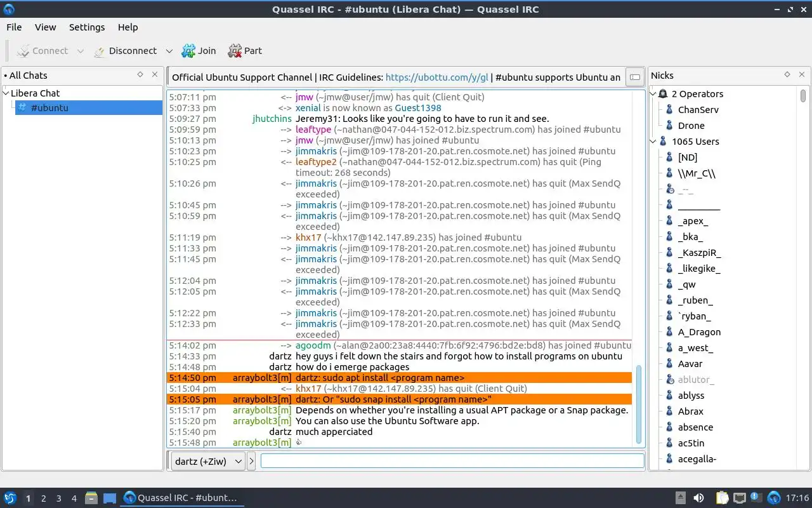Select nick acegalla- in user list
Image resolution: width=812 pixels, height=508 pixels.
point(697,459)
